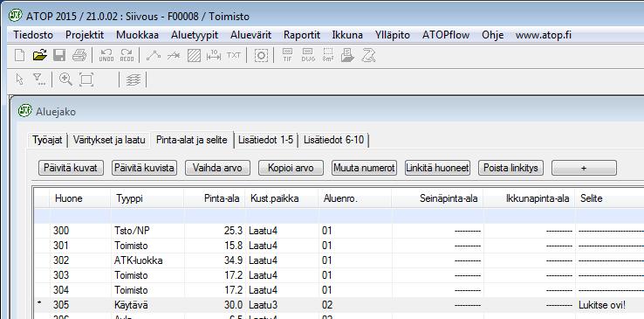Click the 'Lukitse ovi!' note cell
The width and height of the screenshot is (644, 319).
pyautogui.click(x=609, y=305)
